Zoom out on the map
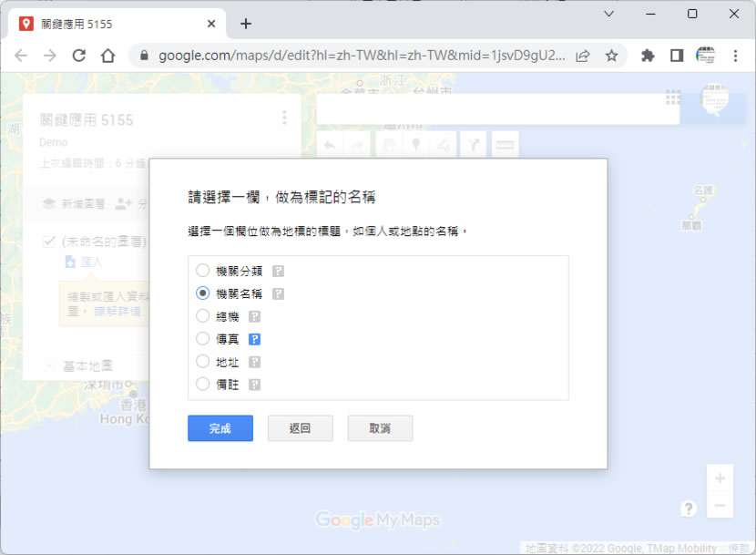The height and width of the screenshot is (555, 756). [x=720, y=505]
